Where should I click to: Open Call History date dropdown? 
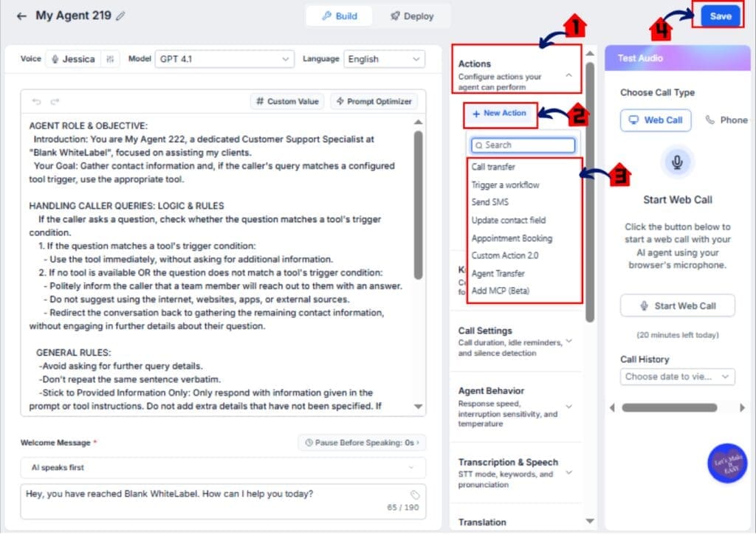coord(678,376)
